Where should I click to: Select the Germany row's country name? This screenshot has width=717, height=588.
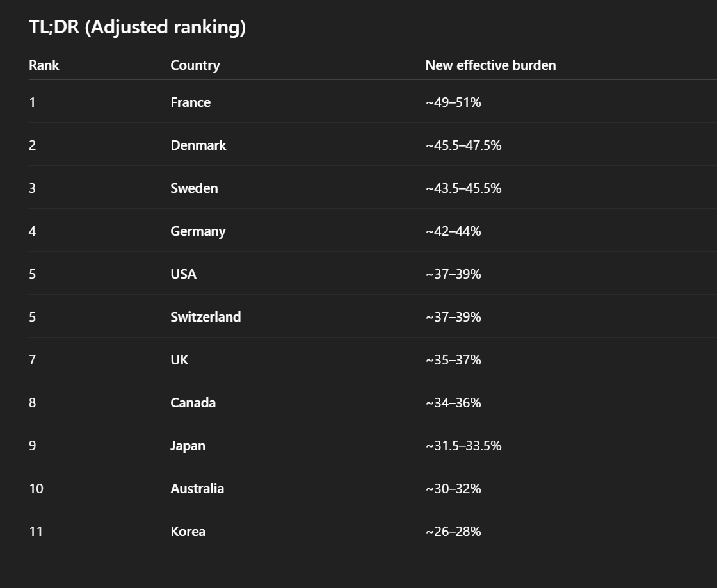pyautogui.click(x=198, y=231)
